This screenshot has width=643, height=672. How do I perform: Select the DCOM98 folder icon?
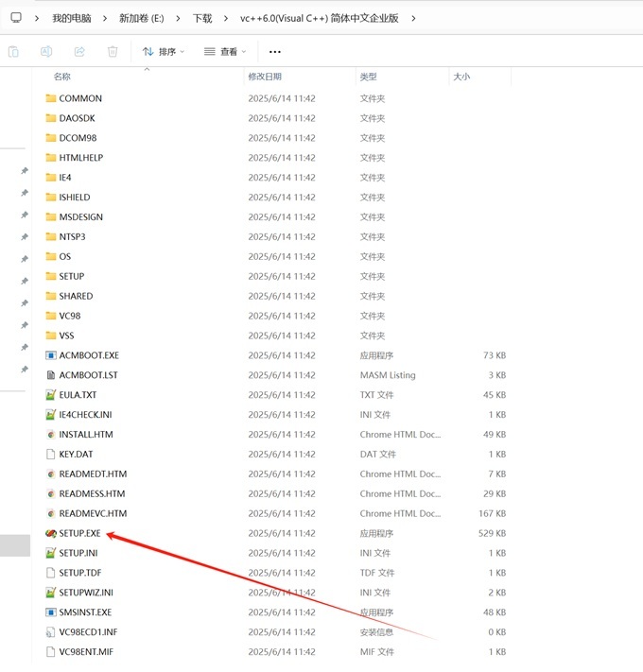point(51,138)
